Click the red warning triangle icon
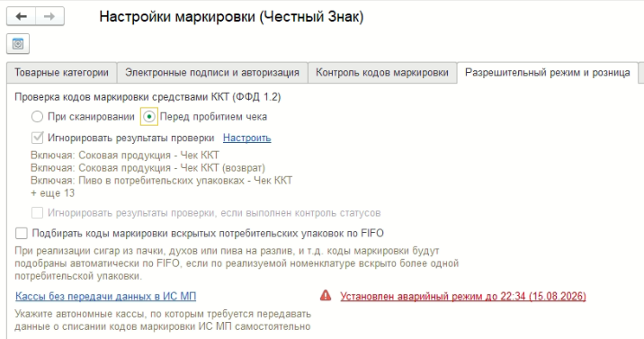 coord(326,296)
